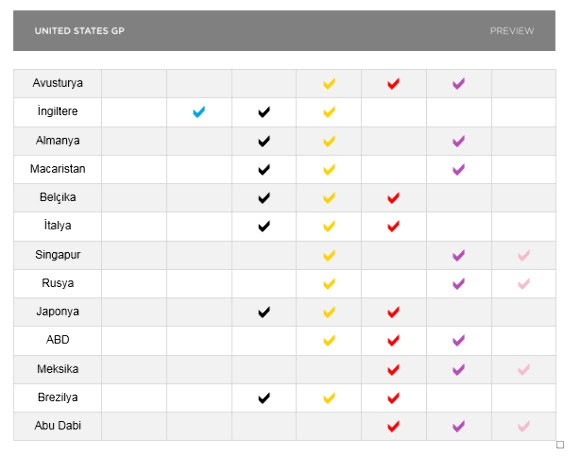Click the black checkmark in Brezilya row

pos(264,398)
